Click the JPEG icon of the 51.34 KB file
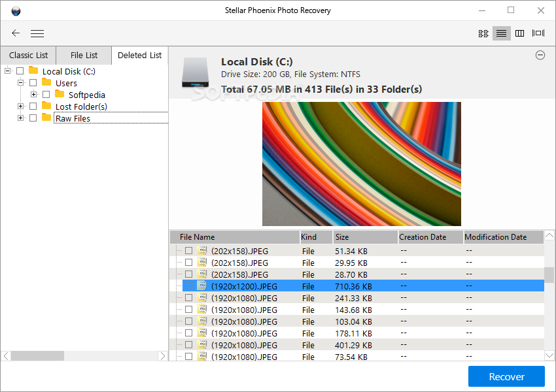The height and width of the screenshot is (392, 556). [x=202, y=250]
